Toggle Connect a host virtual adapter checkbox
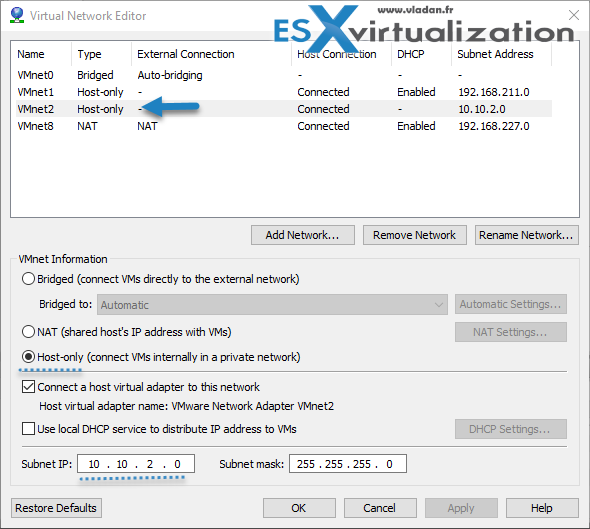Viewport: 590px width, 529px height. (x=29, y=387)
